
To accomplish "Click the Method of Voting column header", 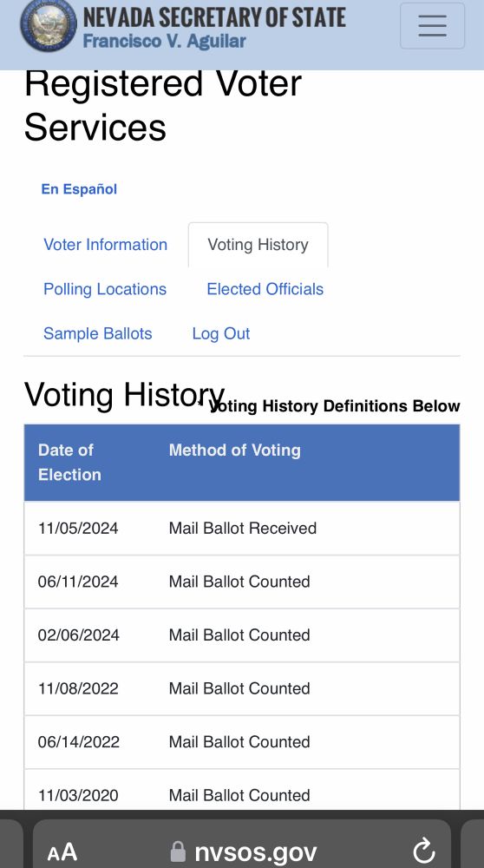I will [x=234, y=450].
